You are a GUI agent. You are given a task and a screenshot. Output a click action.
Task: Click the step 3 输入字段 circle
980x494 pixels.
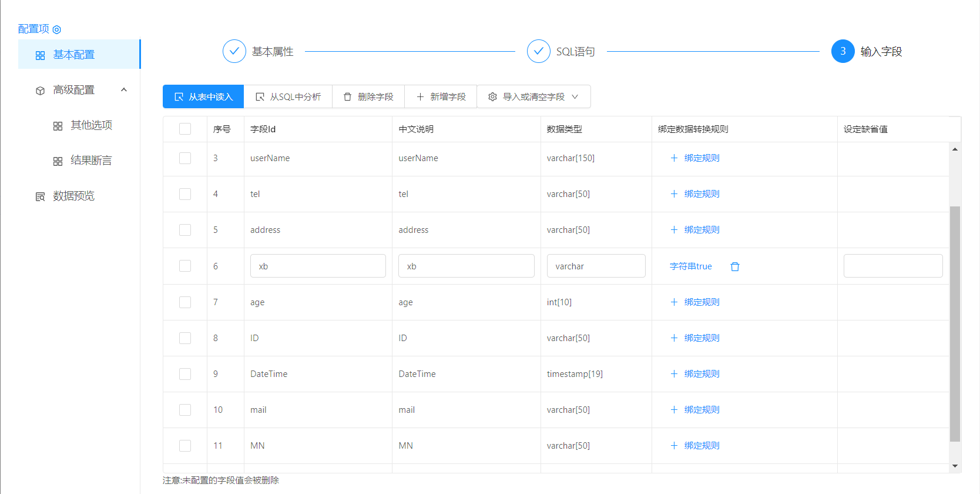pyautogui.click(x=843, y=51)
